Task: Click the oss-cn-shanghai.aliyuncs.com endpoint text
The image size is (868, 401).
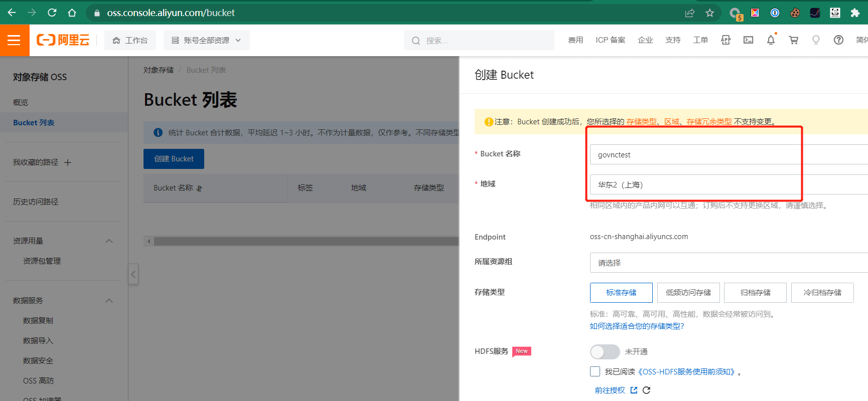Action: coord(639,237)
